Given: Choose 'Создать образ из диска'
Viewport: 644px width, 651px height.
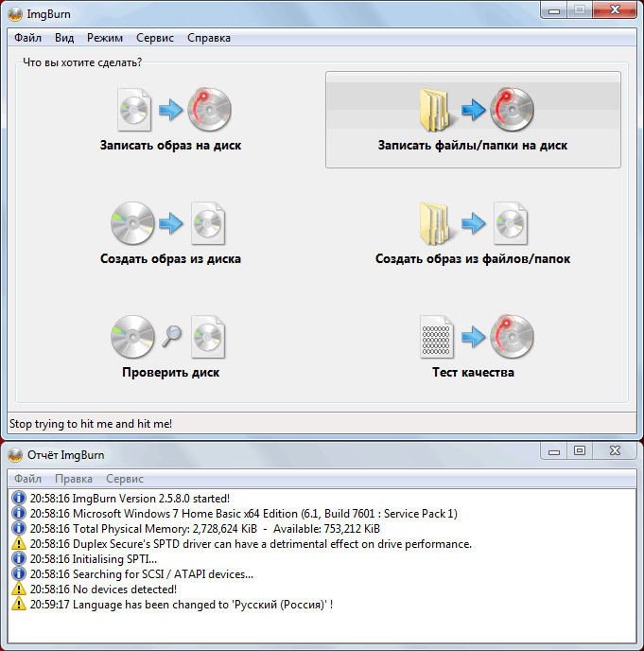Looking at the screenshot, I should coord(170,233).
